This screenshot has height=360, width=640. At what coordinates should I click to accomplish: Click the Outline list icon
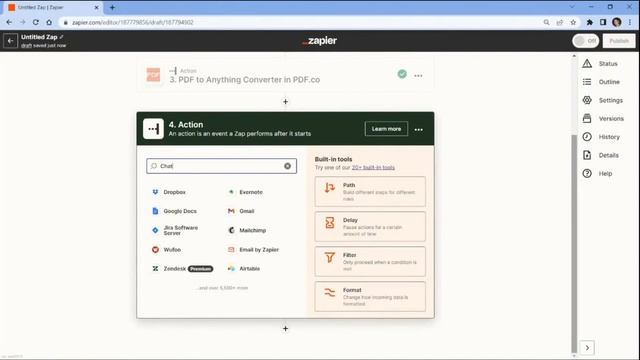[x=587, y=82]
